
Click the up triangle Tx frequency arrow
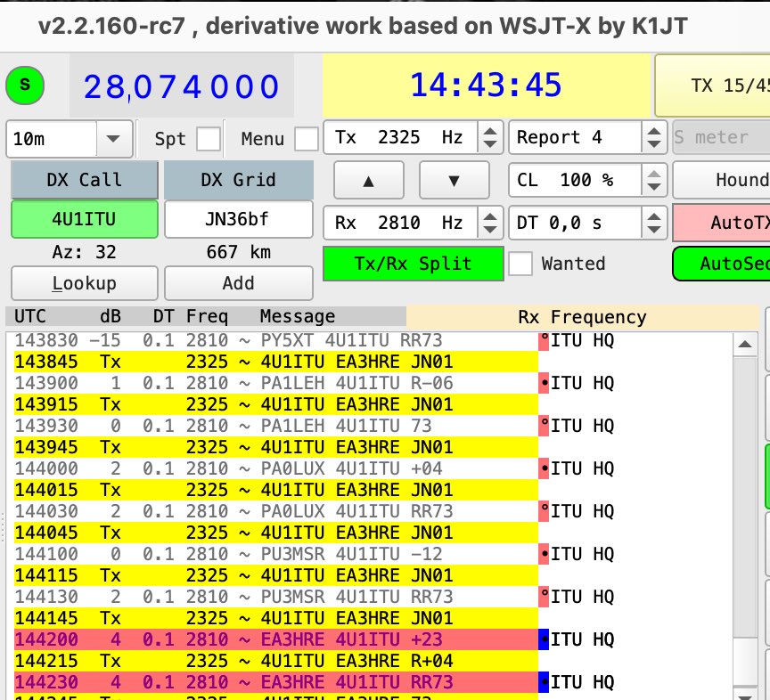368,180
